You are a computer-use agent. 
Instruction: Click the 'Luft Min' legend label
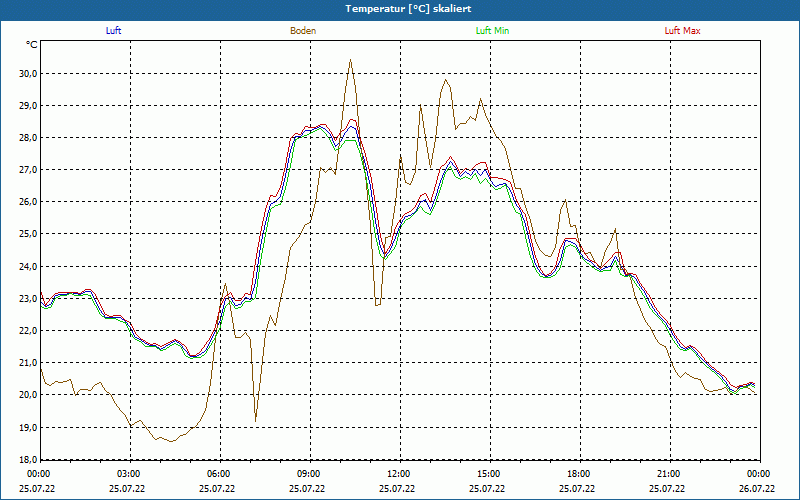coord(492,31)
